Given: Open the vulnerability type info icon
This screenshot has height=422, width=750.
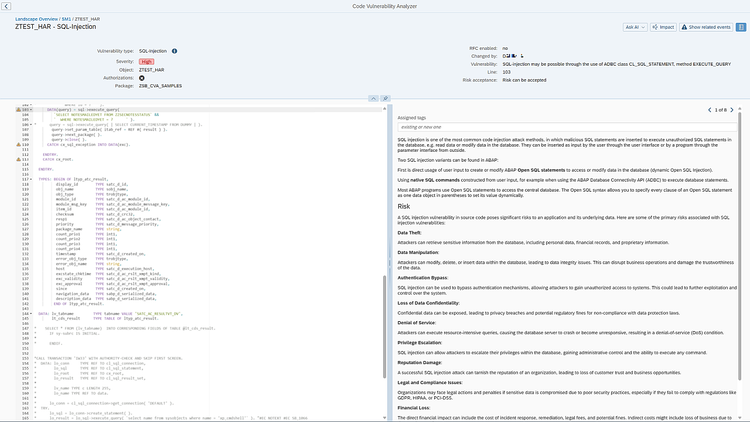Looking at the screenshot, I should click(x=175, y=51).
